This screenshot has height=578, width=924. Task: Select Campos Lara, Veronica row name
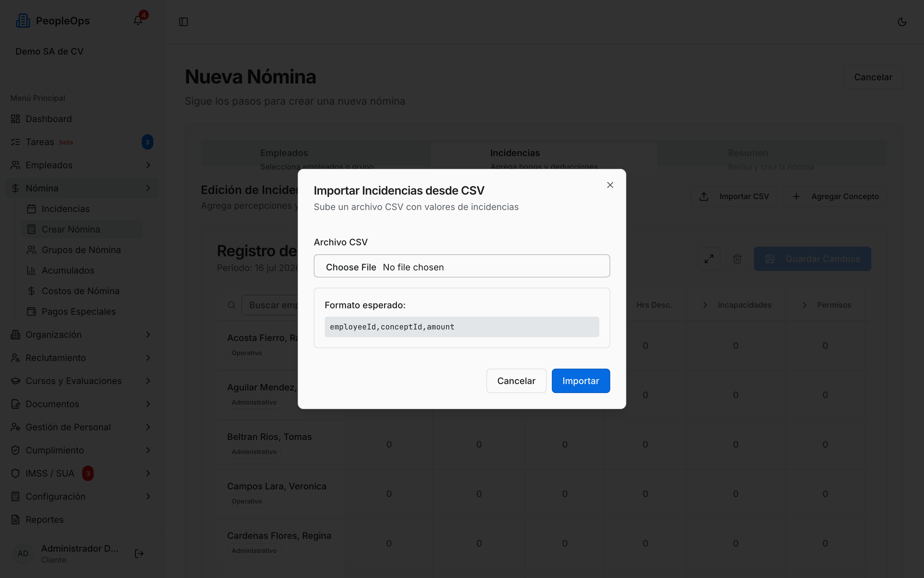pos(277,486)
